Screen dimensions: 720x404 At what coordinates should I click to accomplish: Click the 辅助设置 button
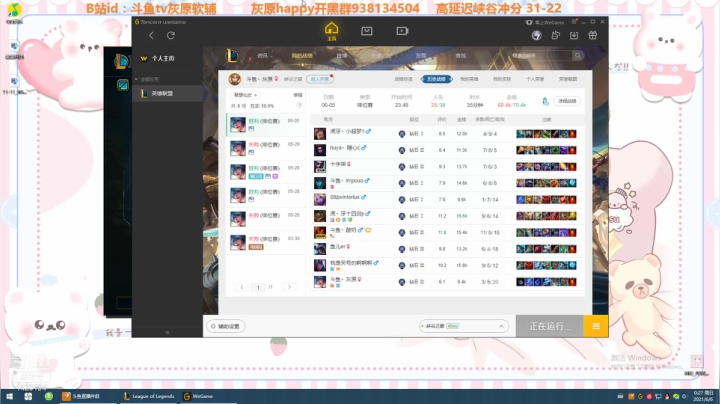pos(225,326)
